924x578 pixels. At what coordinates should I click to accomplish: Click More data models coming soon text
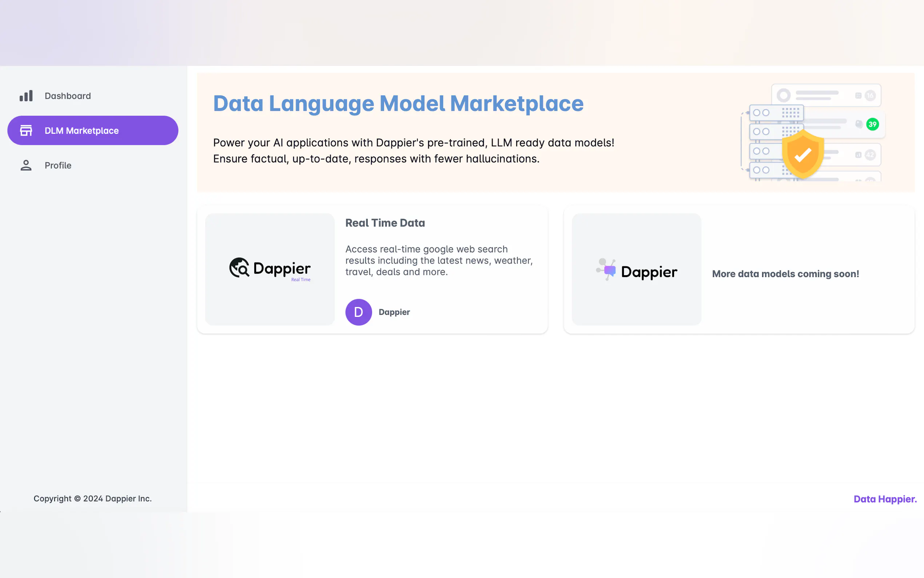pyautogui.click(x=785, y=274)
